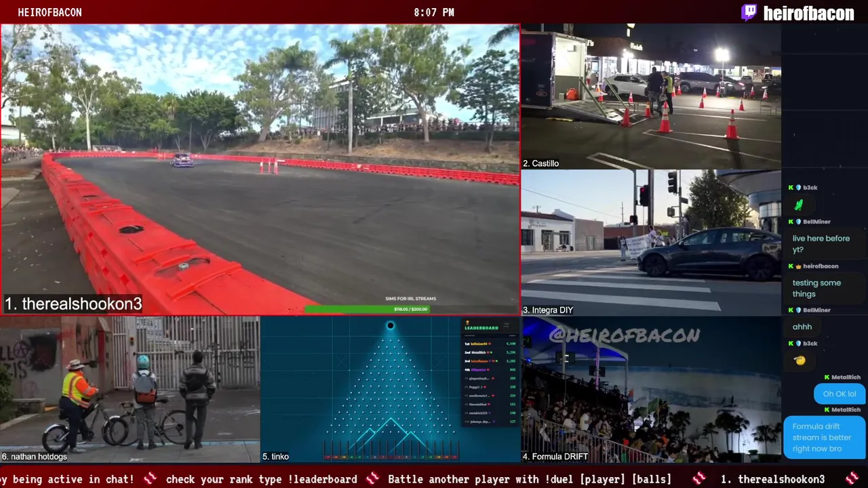
Task: Click the 'heirofbacon' Twitch channel name in header
Action: point(808,13)
